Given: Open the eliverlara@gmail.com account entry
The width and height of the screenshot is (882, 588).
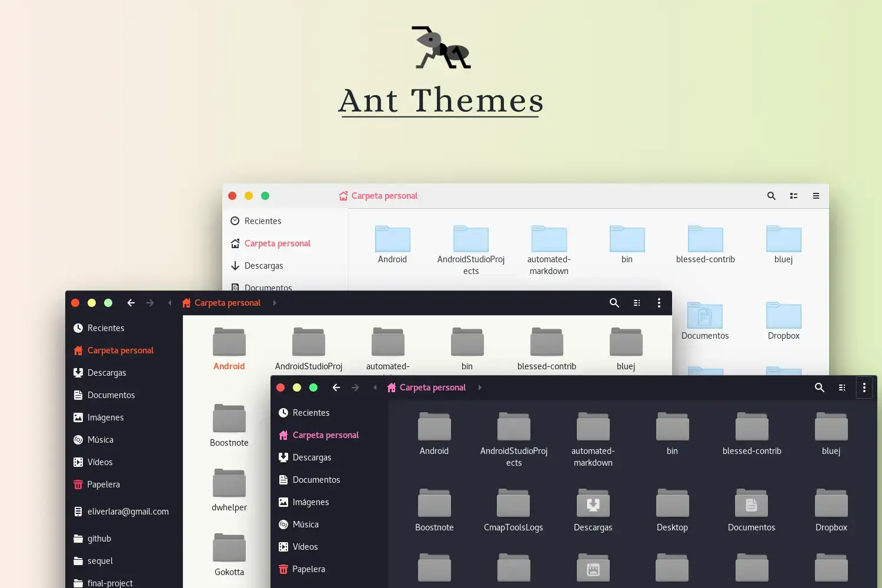Looking at the screenshot, I should 127,512.
